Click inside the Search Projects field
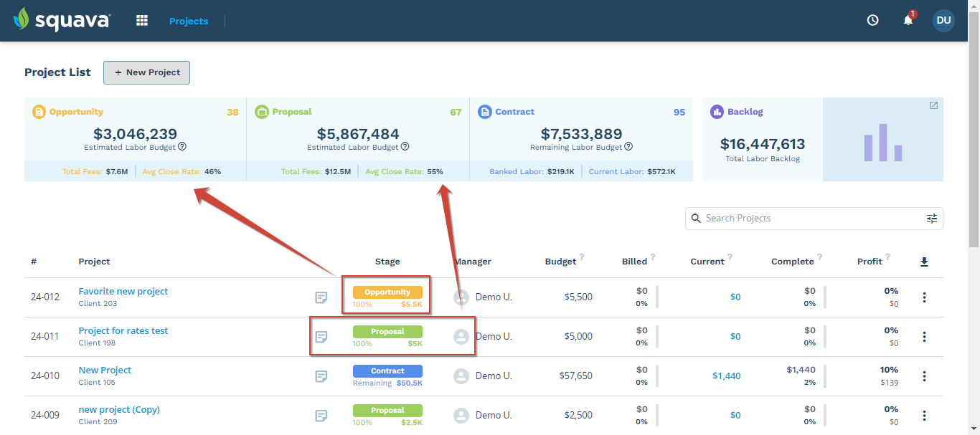 pos(789,218)
